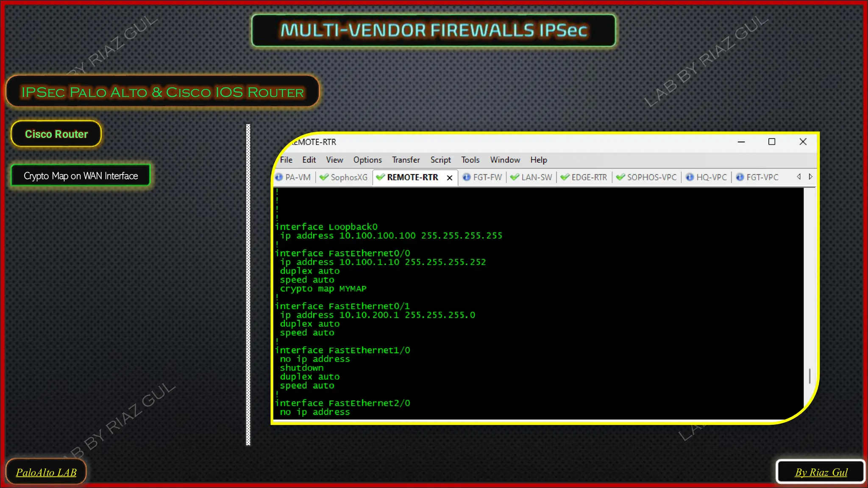Click the green check icon on SOPHOS-VPC tab
The height and width of the screenshot is (488, 868).
click(x=620, y=177)
